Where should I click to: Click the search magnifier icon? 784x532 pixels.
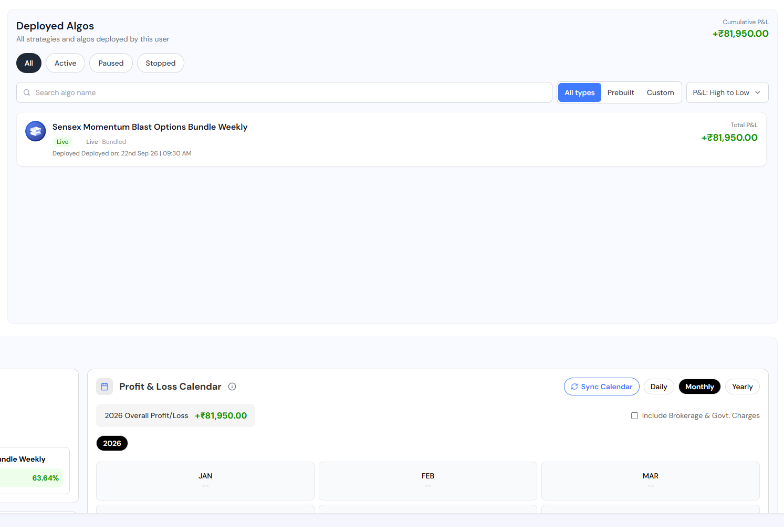point(27,92)
